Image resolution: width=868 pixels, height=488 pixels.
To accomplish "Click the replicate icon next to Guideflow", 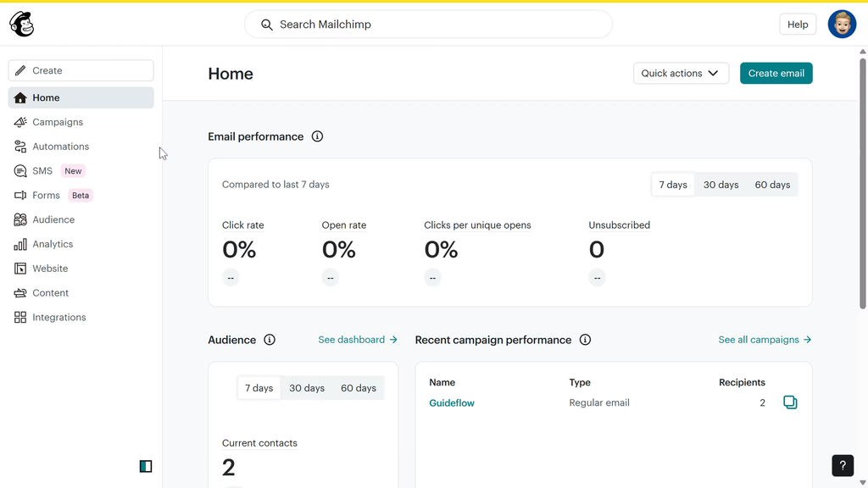I will (x=790, y=402).
